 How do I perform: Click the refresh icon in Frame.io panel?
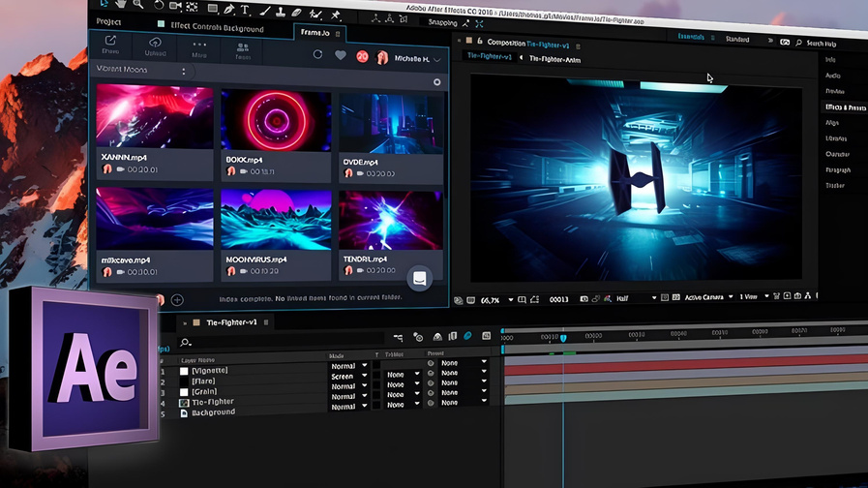pos(317,54)
